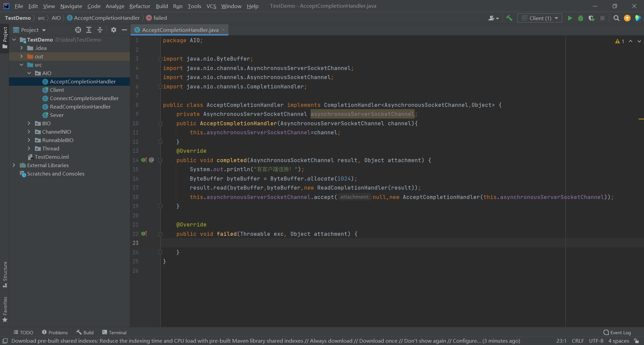Select ConnectCompletionHandler in project tree
Screen dimensions: 644x345
tap(80, 98)
